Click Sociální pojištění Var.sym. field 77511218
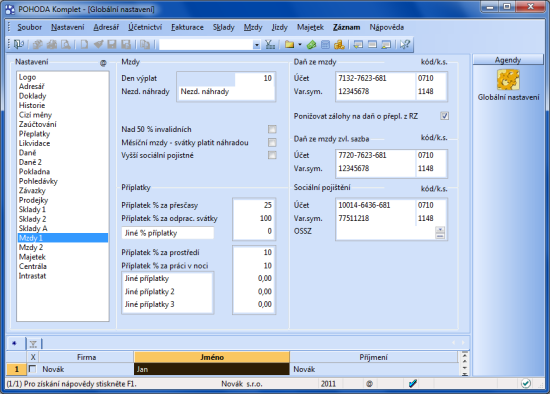This screenshot has height=394, width=550. (x=375, y=218)
